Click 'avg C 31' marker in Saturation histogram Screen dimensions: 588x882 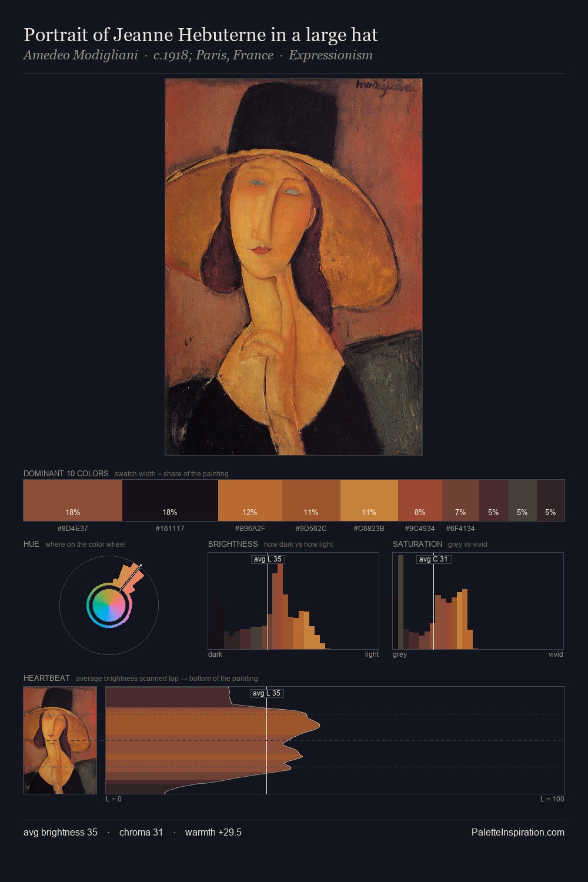pyautogui.click(x=433, y=559)
